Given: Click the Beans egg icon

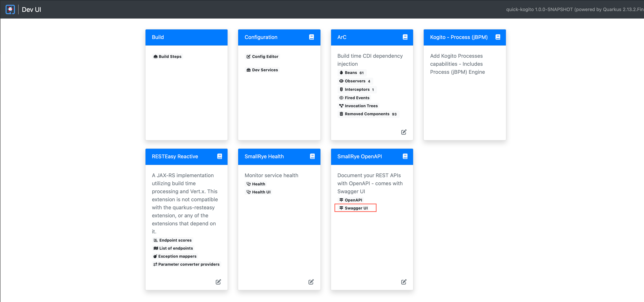Looking at the screenshot, I should pyautogui.click(x=341, y=73).
